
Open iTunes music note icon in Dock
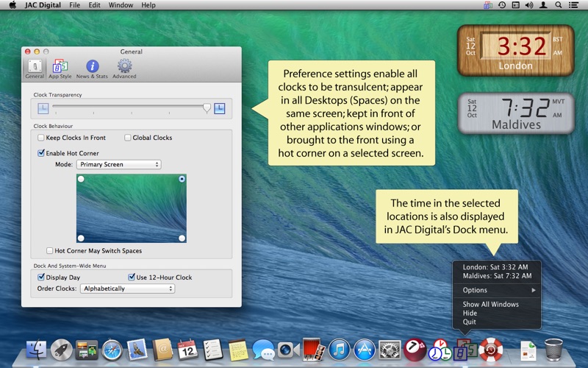[x=339, y=350]
